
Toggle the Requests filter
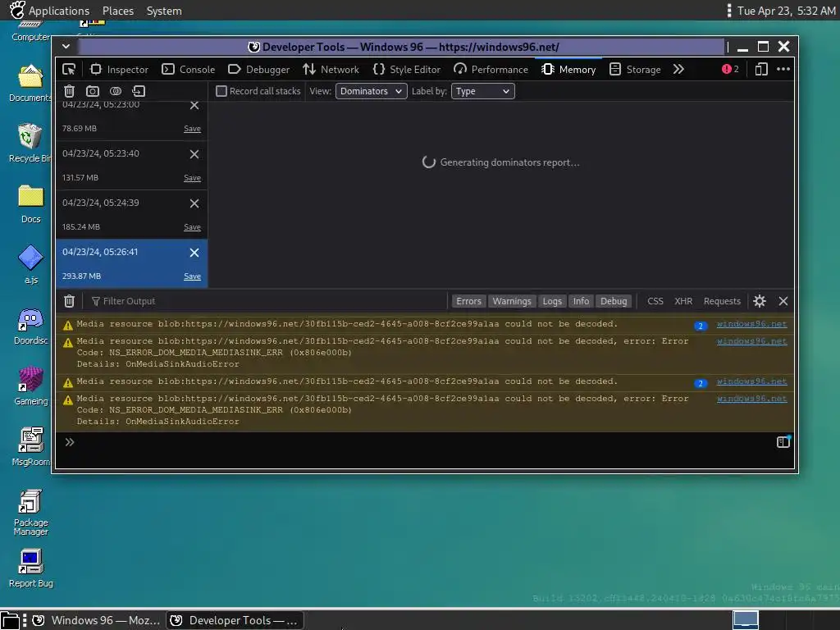click(x=722, y=301)
